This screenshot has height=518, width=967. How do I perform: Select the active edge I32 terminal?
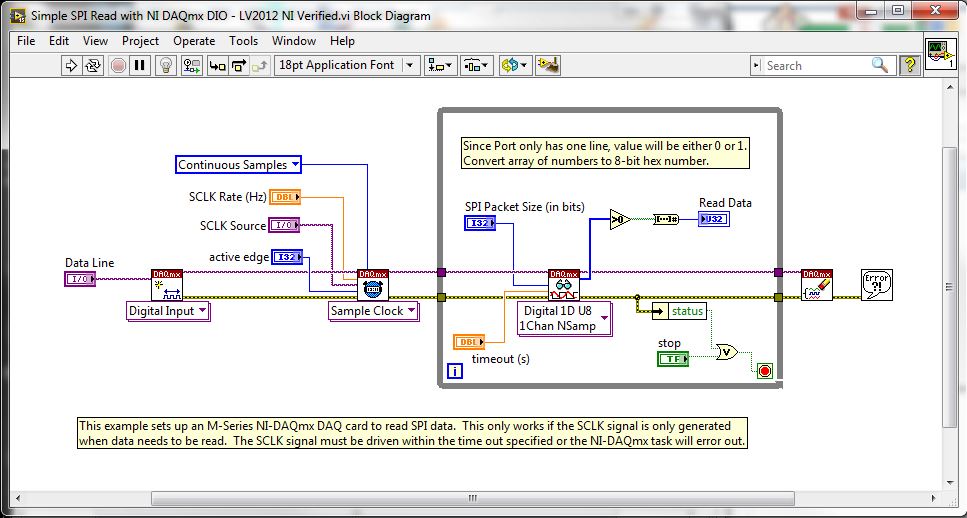[x=287, y=257]
